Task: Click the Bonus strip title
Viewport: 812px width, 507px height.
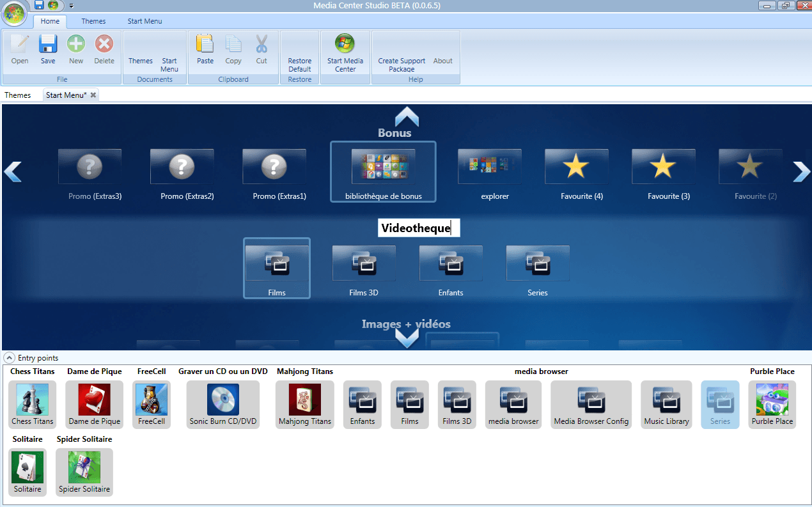Action: pos(394,133)
